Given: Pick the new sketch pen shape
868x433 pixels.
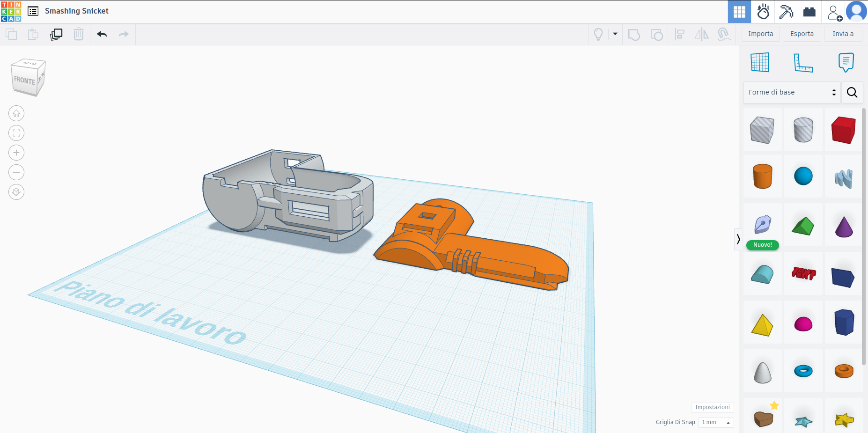Looking at the screenshot, I should click(x=762, y=225).
